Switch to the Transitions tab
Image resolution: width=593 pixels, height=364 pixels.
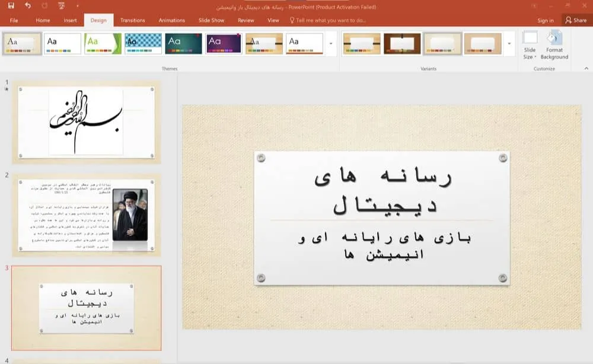[x=132, y=20]
